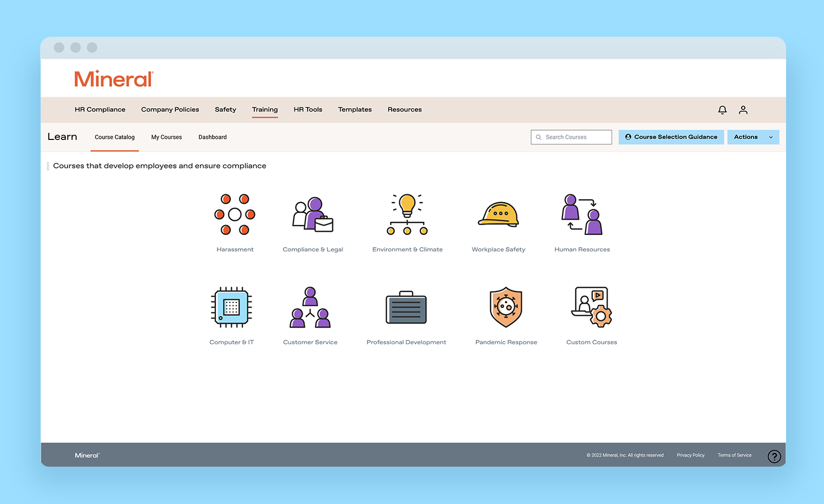
Task: Open the Dashboard tab
Action: (x=213, y=137)
